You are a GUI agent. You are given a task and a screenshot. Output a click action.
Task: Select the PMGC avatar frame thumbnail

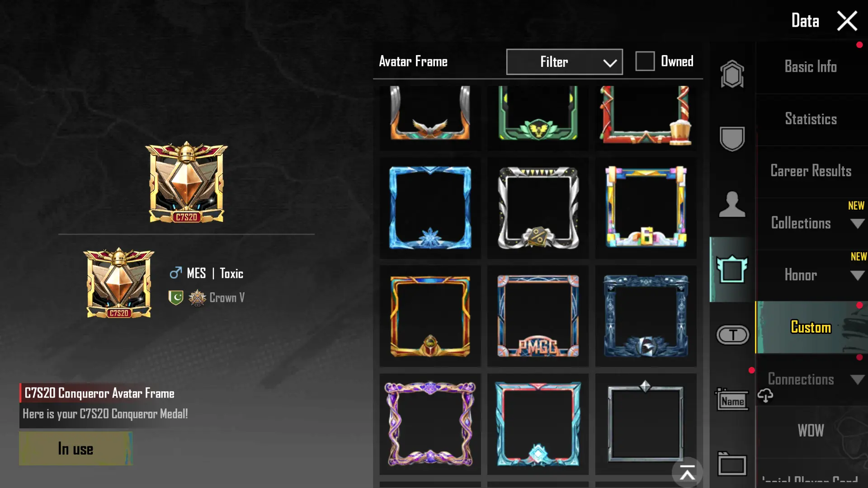pyautogui.click(x=538, y=316)
